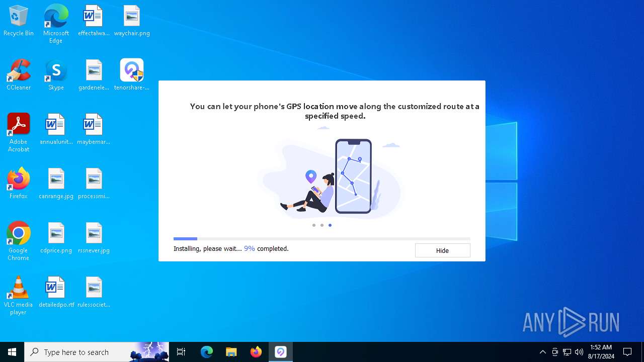This screenshot has height=362, width=644.
Task: Select detailedpo.rtf document
Action: tap(56, 292)
